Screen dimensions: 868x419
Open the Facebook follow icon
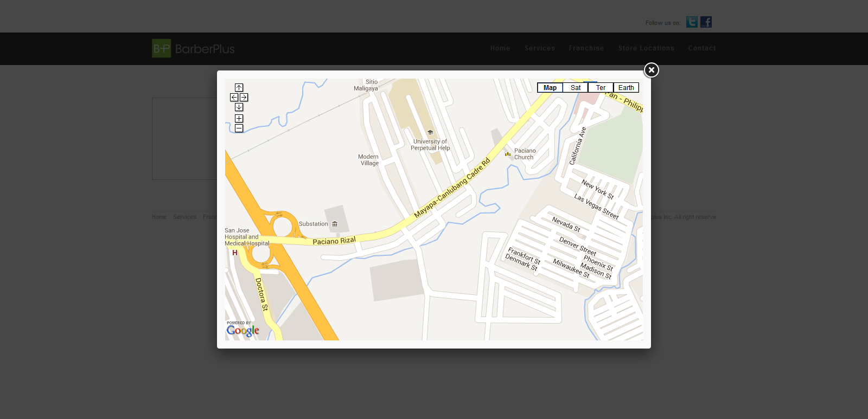[706, 22]
